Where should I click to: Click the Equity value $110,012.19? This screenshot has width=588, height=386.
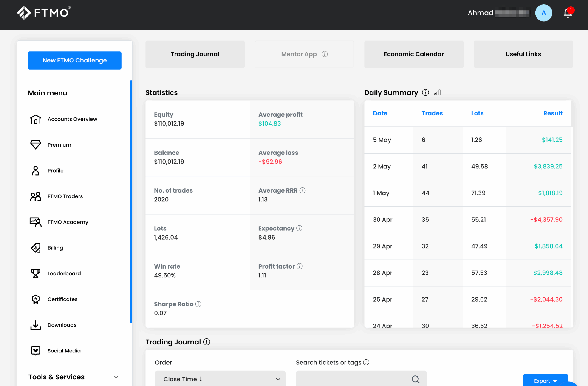(x=169, y=124)
